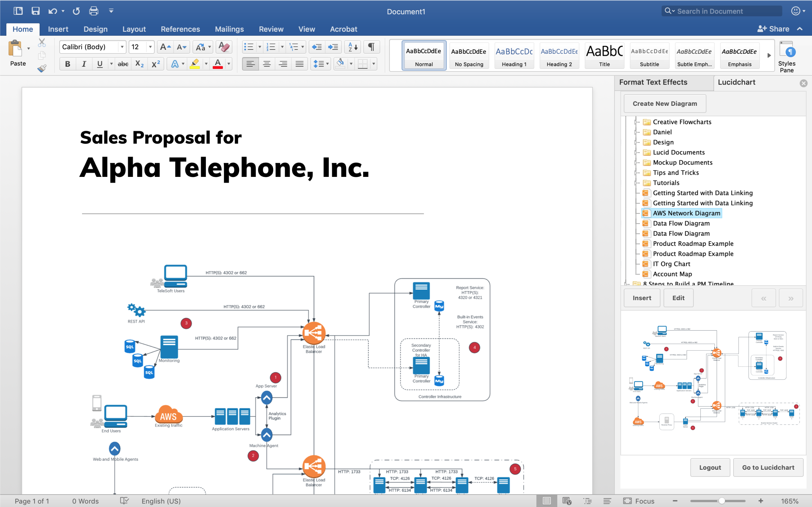Click the Format Painter brush icon

pyautogui.click(x=42, y=68)
